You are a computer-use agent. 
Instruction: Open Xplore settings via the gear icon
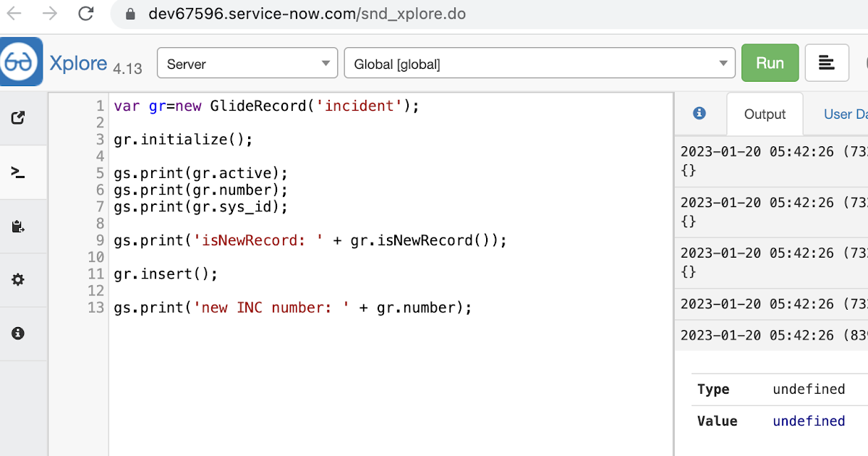point(19,279)
